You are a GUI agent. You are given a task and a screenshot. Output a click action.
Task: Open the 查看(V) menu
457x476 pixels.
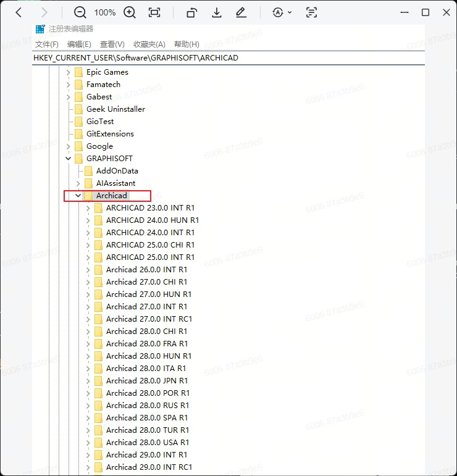112,44
